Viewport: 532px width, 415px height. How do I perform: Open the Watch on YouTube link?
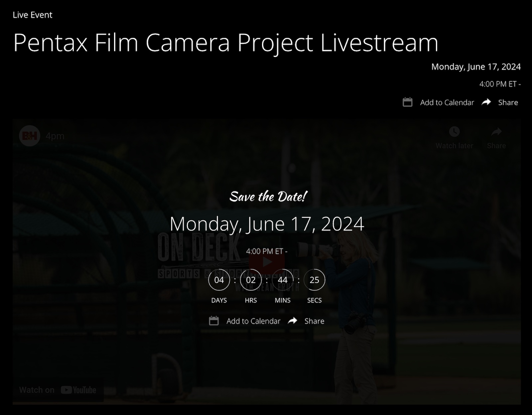[x=57, y=390]
